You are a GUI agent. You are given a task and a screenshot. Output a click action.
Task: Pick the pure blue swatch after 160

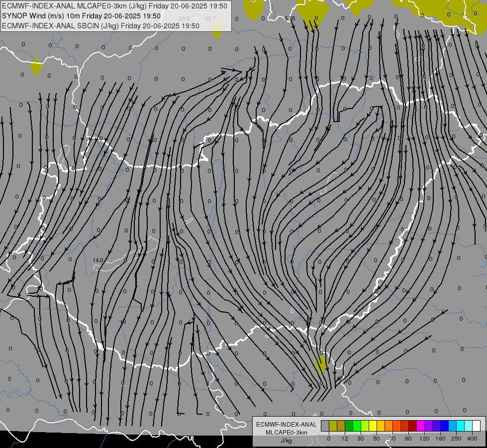[444, 426]
